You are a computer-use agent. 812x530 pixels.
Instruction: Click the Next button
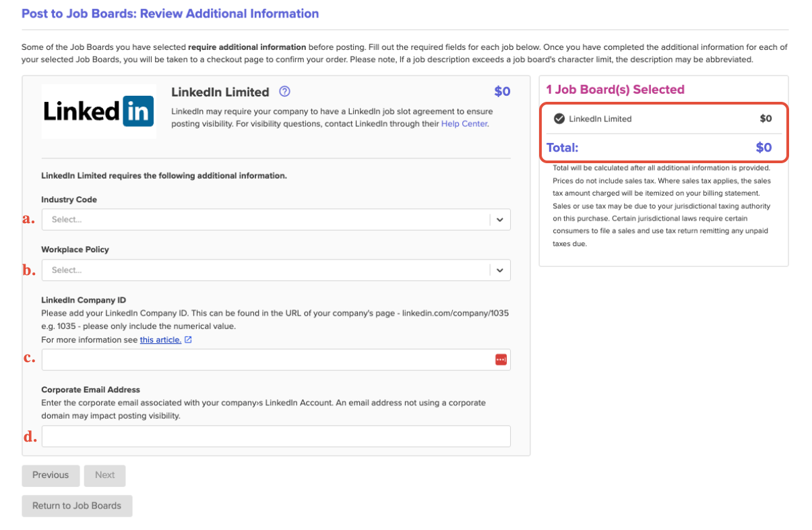point(104,475)
